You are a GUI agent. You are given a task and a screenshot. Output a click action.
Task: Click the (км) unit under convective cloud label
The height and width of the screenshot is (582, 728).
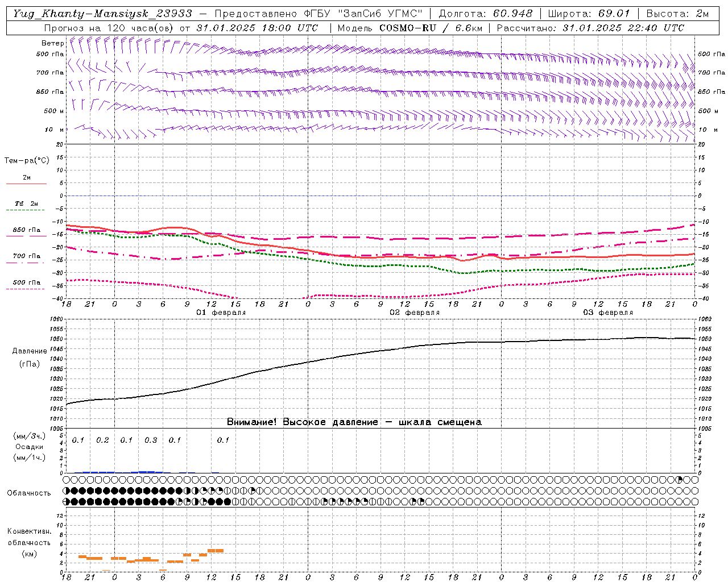click(x=29, y=554)
